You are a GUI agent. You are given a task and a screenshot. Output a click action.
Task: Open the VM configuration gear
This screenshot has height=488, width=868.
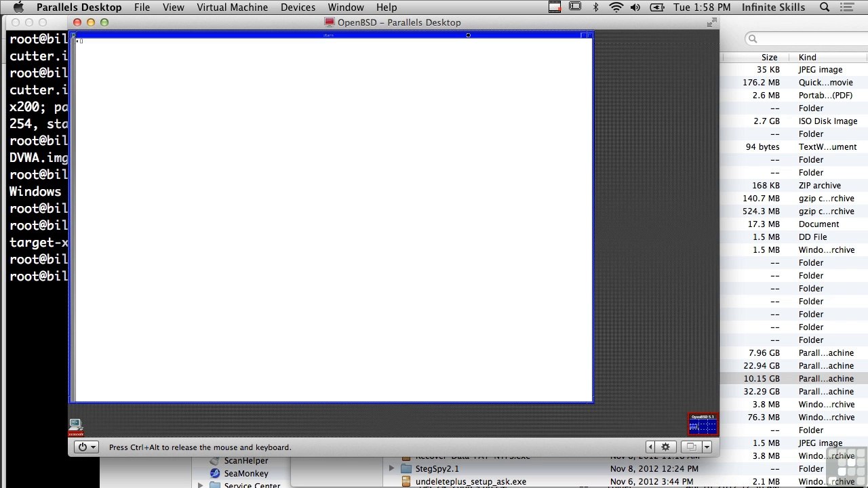click(x=665, y=447)
